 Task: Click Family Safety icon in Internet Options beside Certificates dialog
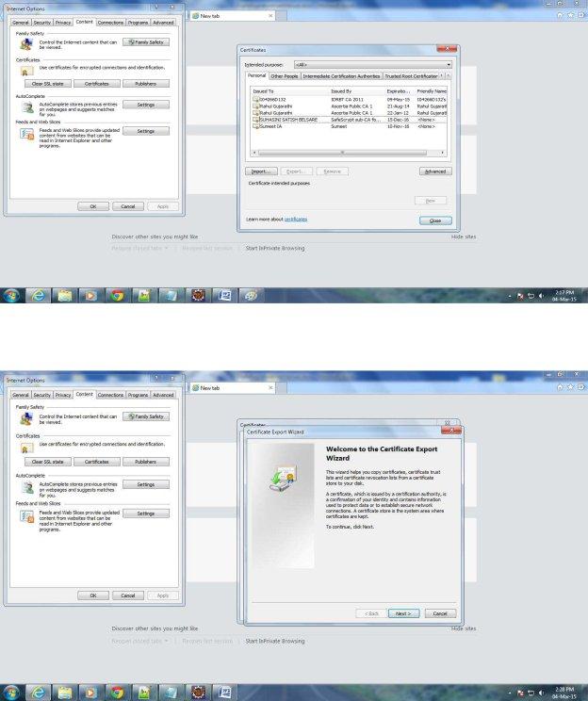click(26, 43)
